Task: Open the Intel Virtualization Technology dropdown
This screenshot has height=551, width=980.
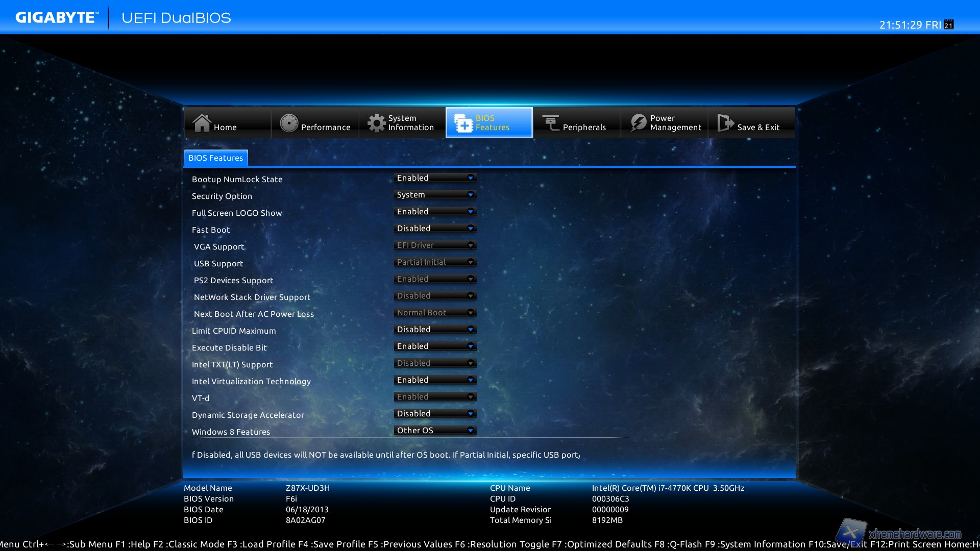Action: coord(435,380)
